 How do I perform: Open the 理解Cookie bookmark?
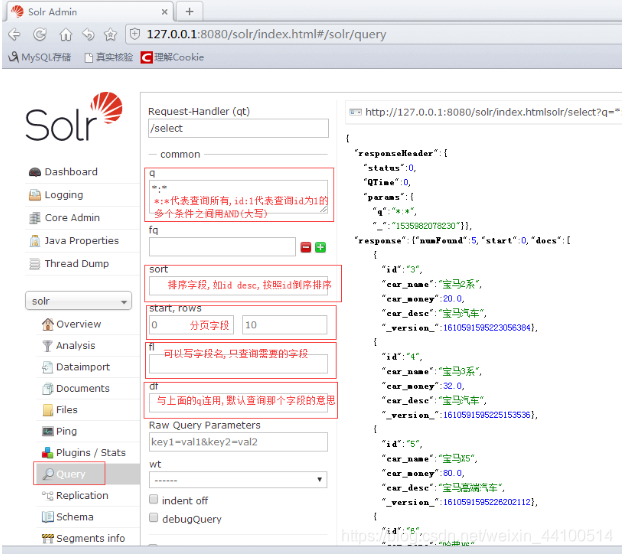[173, 58]
